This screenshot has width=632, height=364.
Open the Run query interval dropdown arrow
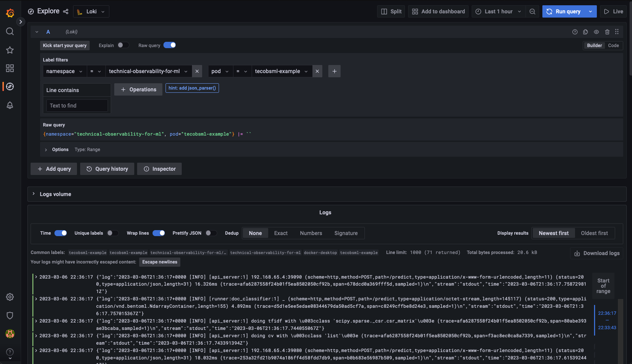(x=591, y=12)
